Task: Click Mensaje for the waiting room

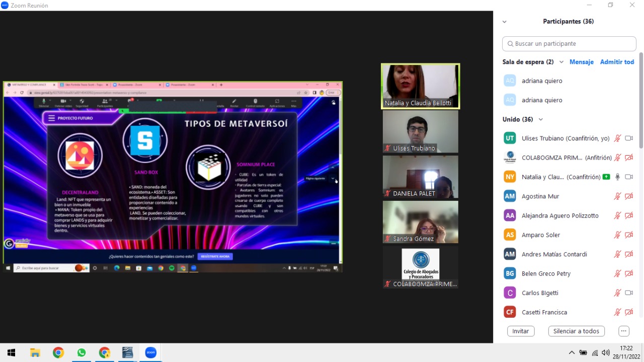Action: (581, 62)
